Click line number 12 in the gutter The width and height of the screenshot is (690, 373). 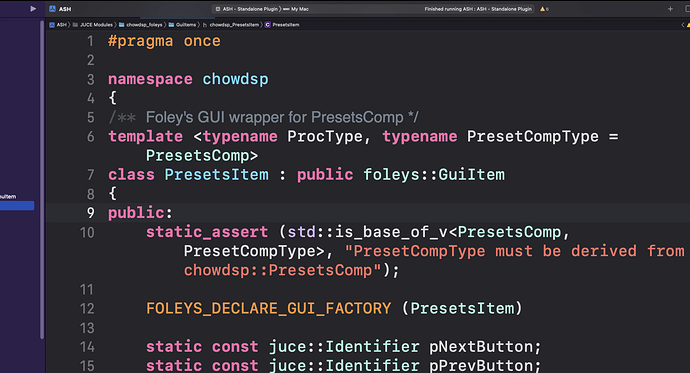click(x=87, y=309)
